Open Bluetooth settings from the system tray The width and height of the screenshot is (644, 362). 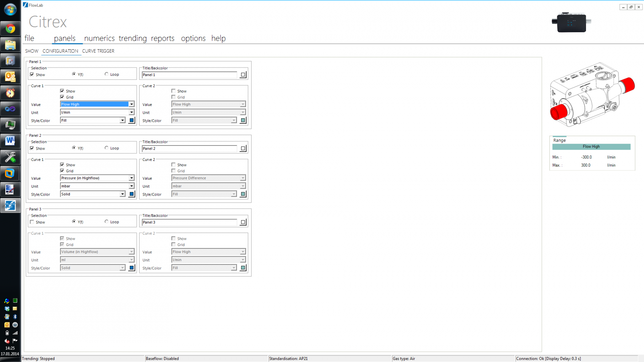[15, 317]
